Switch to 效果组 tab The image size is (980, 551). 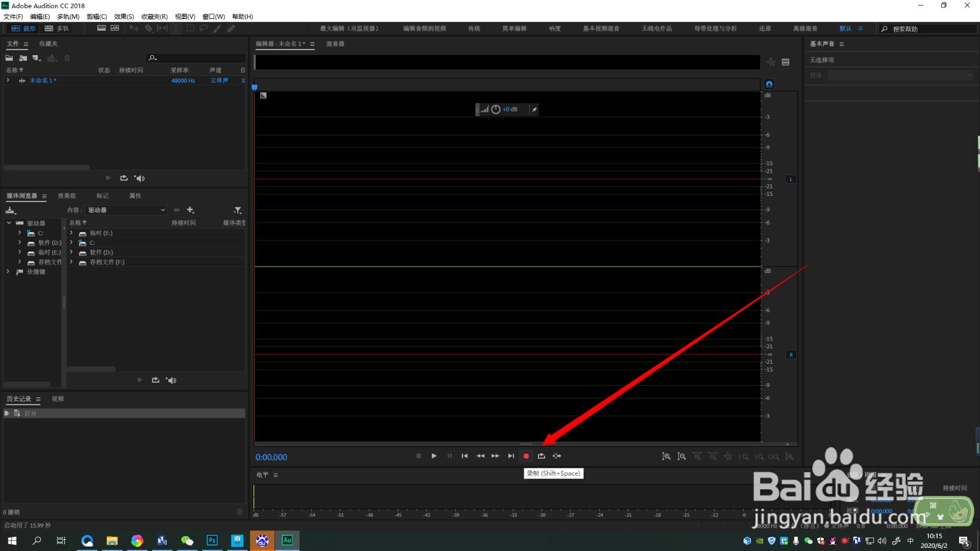click(x=67, y=196)
